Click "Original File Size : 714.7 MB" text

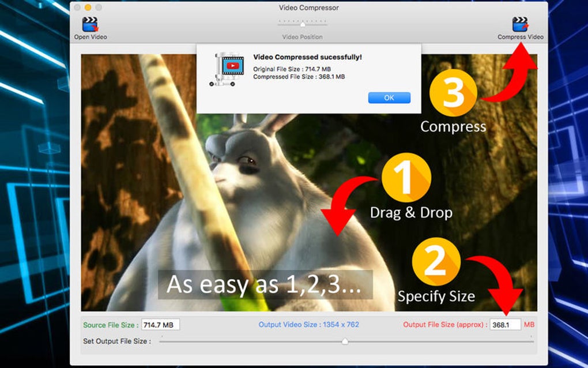coord(292,69)
